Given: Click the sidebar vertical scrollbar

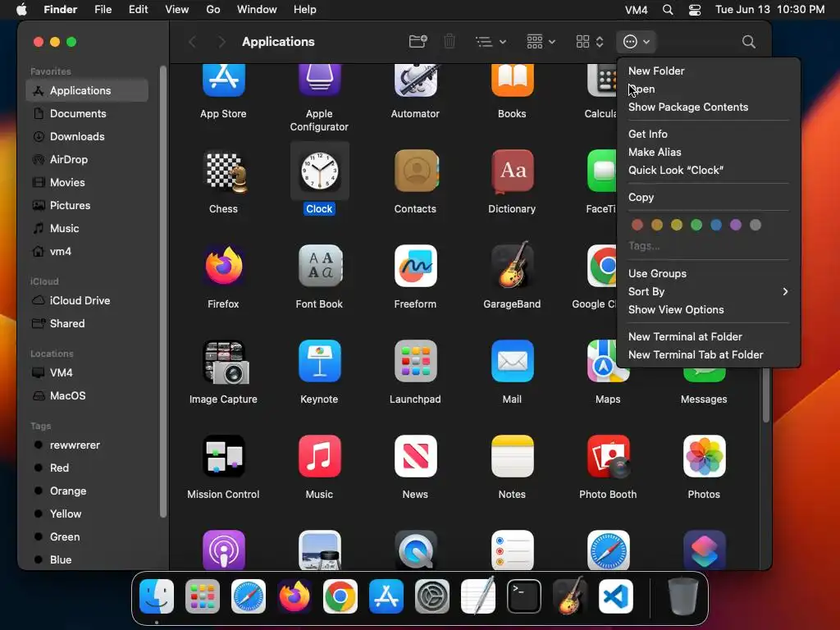Looking at the screenshot, I should tap(163, 292).
